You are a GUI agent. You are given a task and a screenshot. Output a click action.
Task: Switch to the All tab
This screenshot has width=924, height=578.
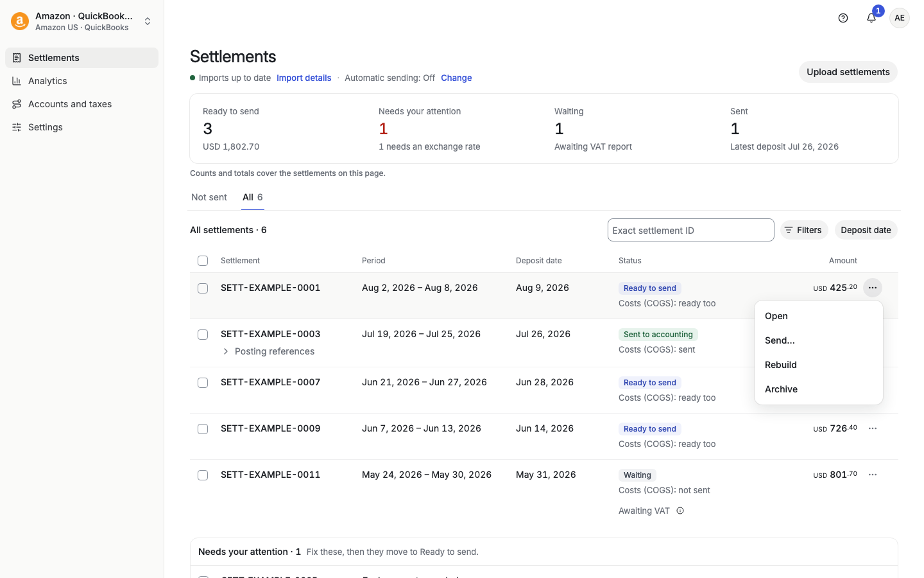[253, 197]
